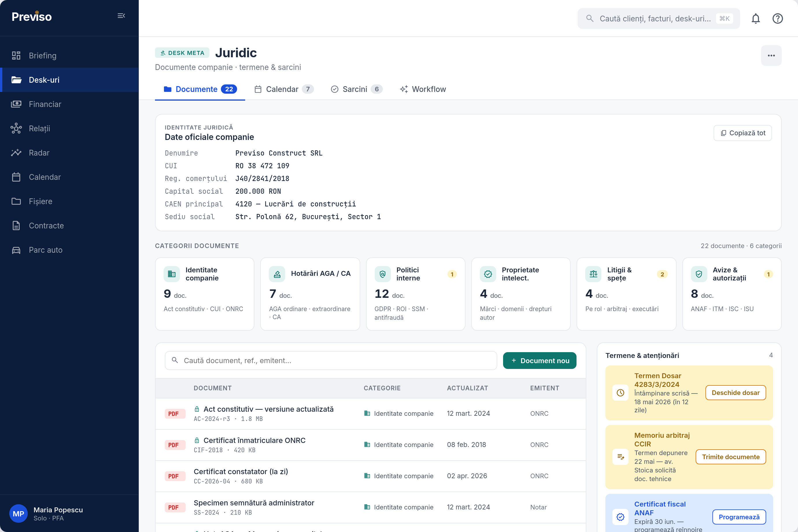The width and height of the screenshot is (798, 532).
Task: Click PDF badge of Act constitutiv row
Action: click(x=175, y=413)
